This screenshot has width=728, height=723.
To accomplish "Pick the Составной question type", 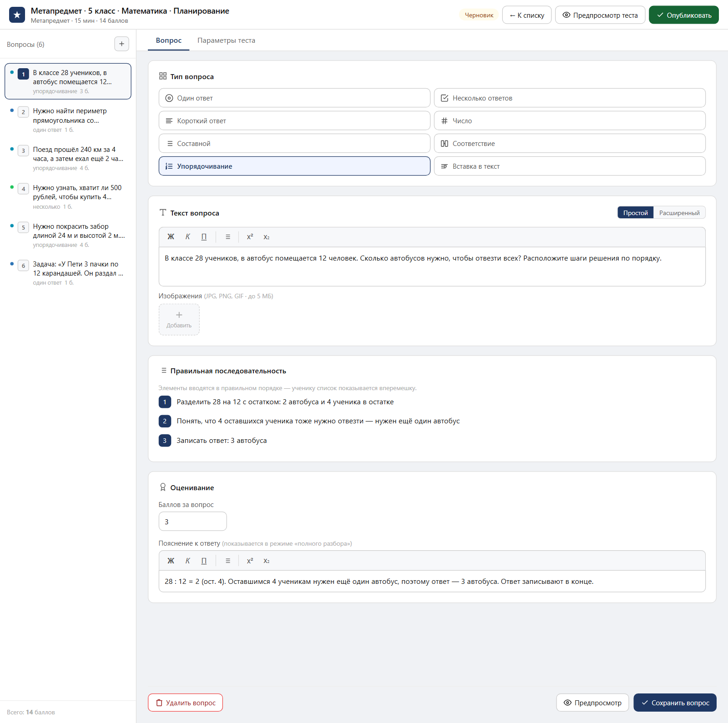I will pyautogui.click(x=294, y=143).
